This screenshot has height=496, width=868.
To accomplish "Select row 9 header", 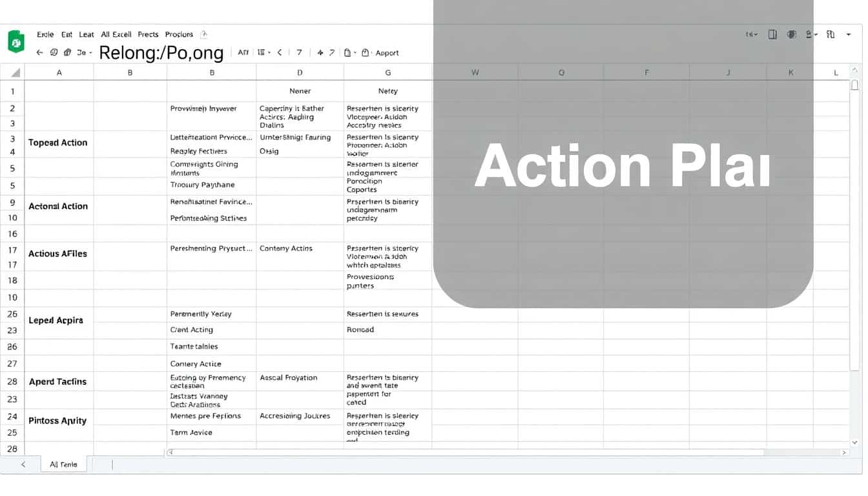I will (12, 202).
